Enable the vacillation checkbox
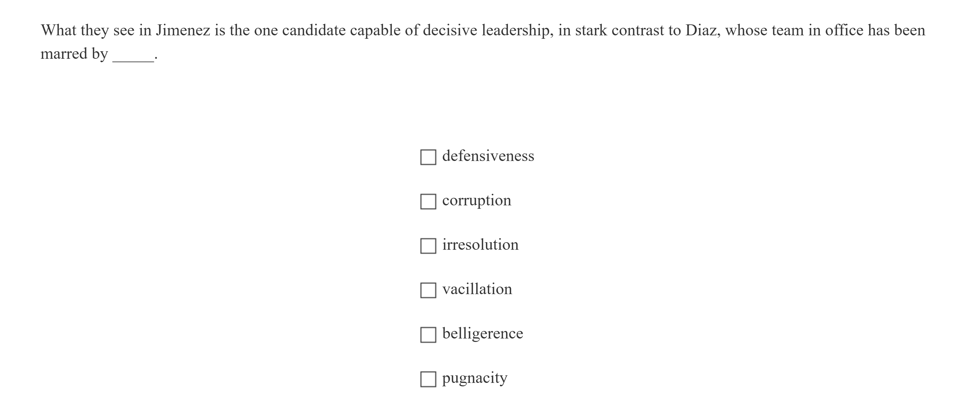This screenshot has height=396, width=980. pyautogui.click(x=428, y=290)
